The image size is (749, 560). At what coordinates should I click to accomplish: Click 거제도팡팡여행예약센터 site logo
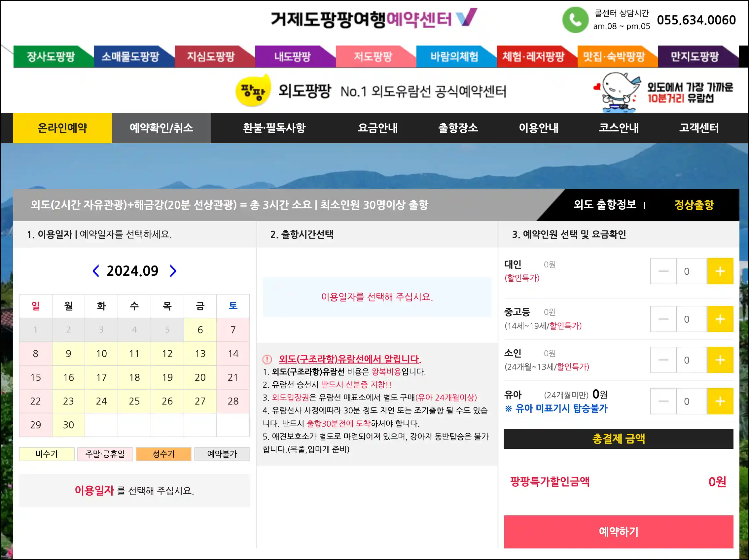click(374, 19)
